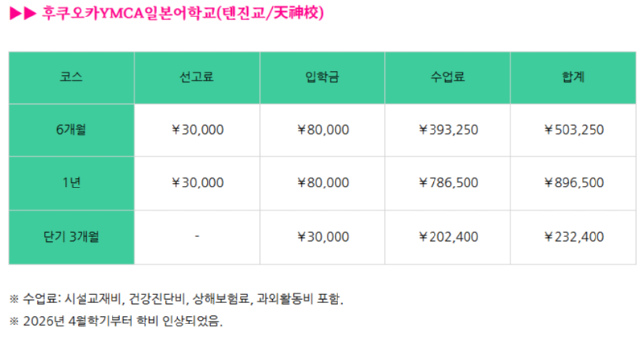This screenshot has width=644, height=341.
Task: Select the ￥503,250 total cell
Action: pos(573,129)
